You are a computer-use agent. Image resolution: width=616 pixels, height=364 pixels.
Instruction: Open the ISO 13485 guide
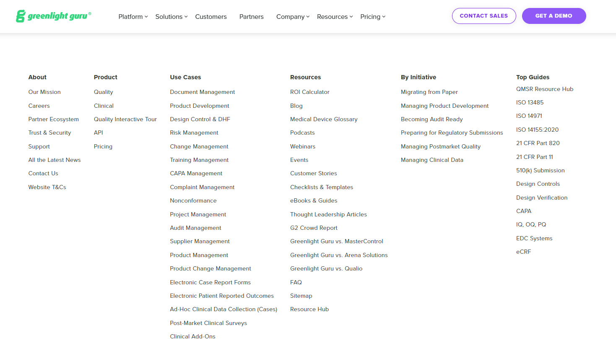pyautogui.click(x=530, y=102)
